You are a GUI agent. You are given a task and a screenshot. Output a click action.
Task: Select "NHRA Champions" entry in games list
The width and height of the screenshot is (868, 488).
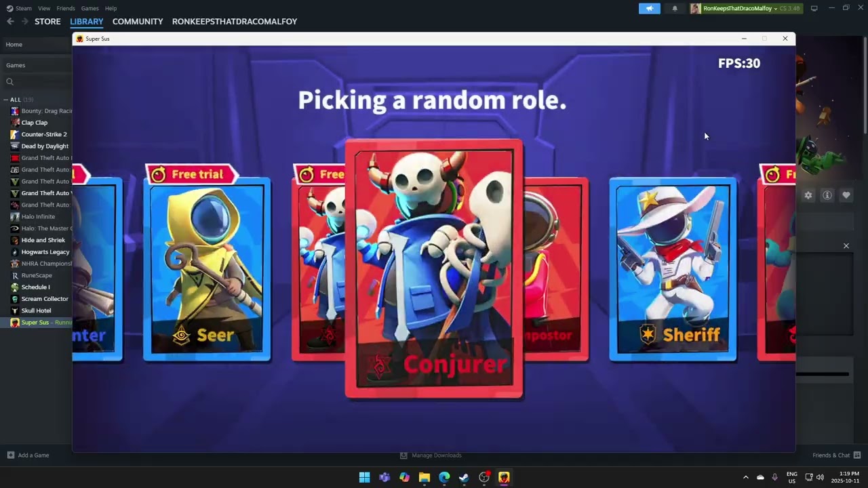(x=46, y=264)
